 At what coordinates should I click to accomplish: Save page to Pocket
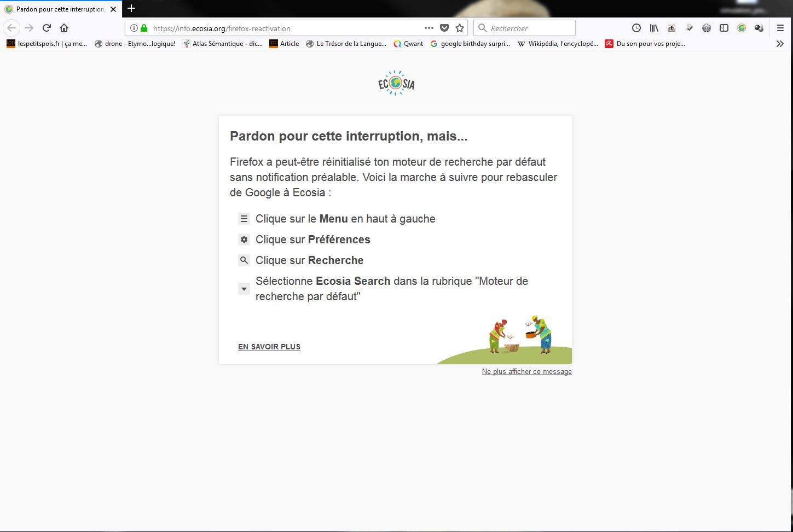point(444,28)
